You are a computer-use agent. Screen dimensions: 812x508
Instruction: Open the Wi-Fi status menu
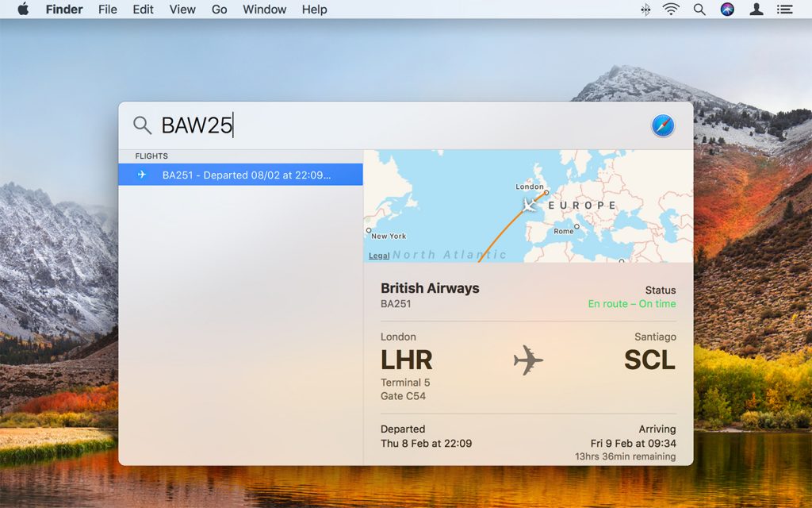pyautogui.click(x=671, y=10)
